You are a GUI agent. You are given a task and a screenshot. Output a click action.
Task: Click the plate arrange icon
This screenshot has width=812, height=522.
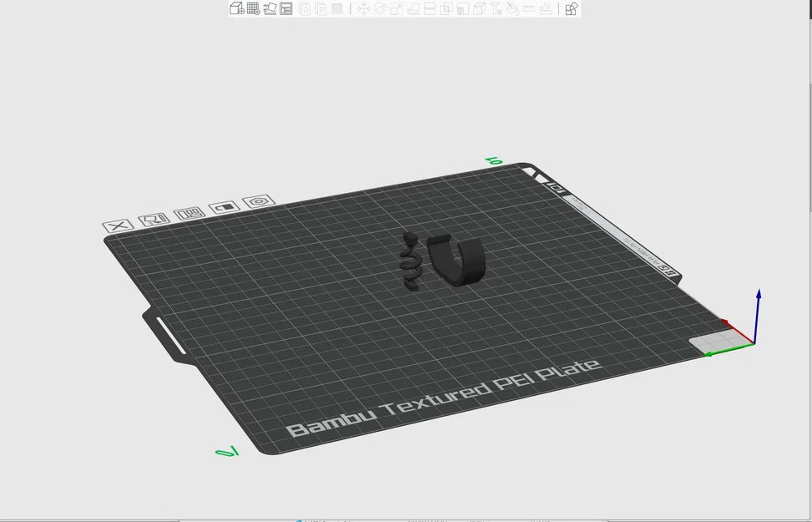coord(189,213)
